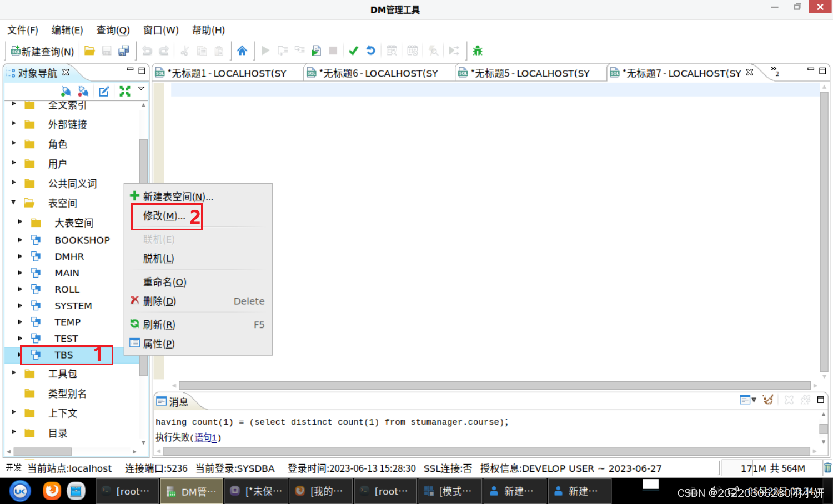833x504 pixels.
Task: Show hidden editor tabs list chevron
Action: (x=775, y=71)
